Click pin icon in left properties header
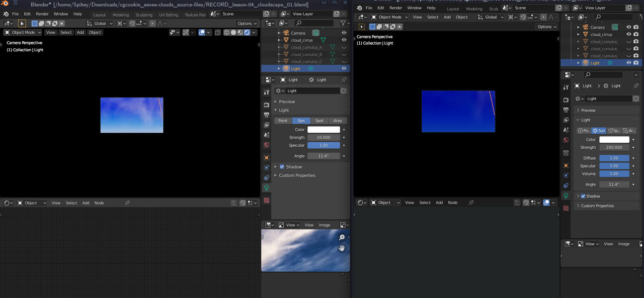Image resolution: width=644 pixels, height=298 pixels. tap(344, 79)
